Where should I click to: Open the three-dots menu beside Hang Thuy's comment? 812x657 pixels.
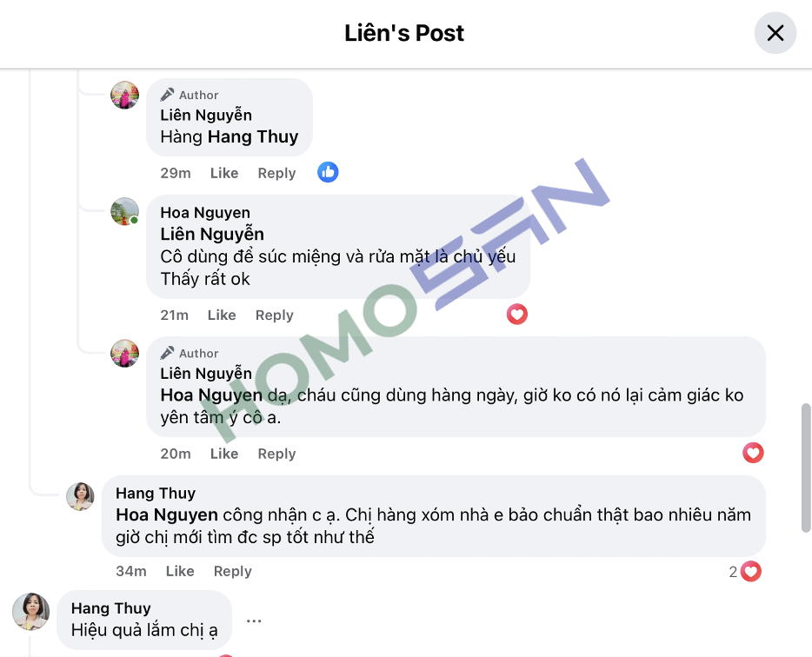pos(254,620)
